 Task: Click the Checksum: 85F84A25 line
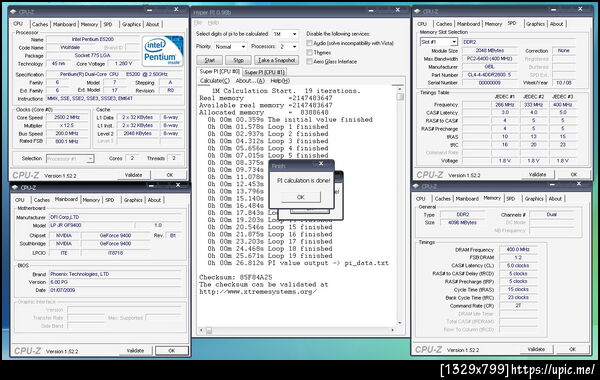(x=235, y=277)
